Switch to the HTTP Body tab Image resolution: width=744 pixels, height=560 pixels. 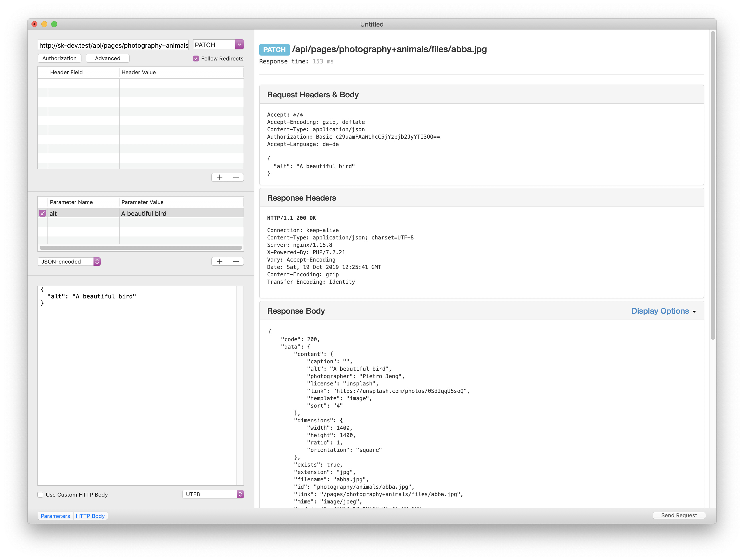(x=90, y=516)
